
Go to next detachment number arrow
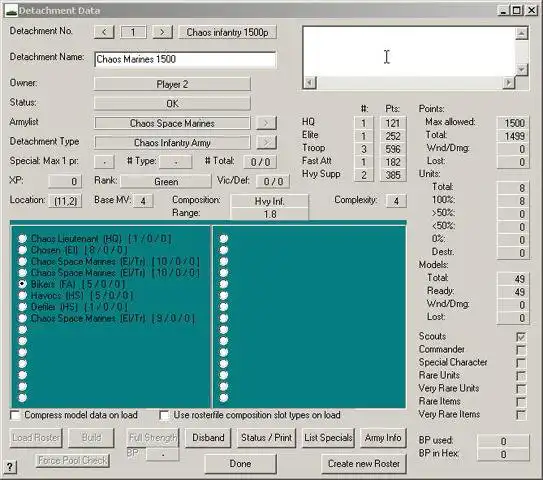click(x=162, y=32)
